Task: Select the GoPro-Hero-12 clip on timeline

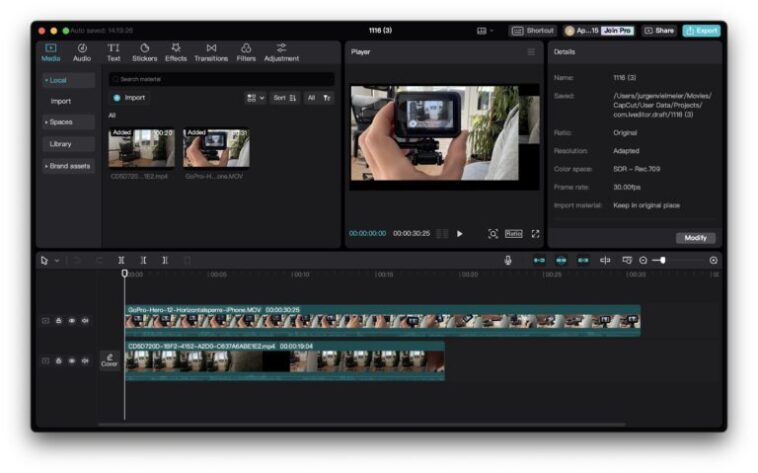Action: point(382,321)
